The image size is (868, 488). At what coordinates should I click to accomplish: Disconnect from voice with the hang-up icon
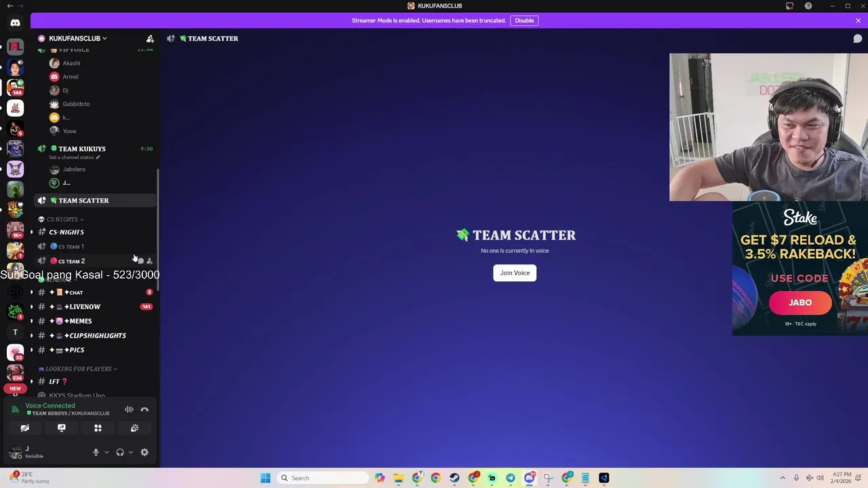144,409
